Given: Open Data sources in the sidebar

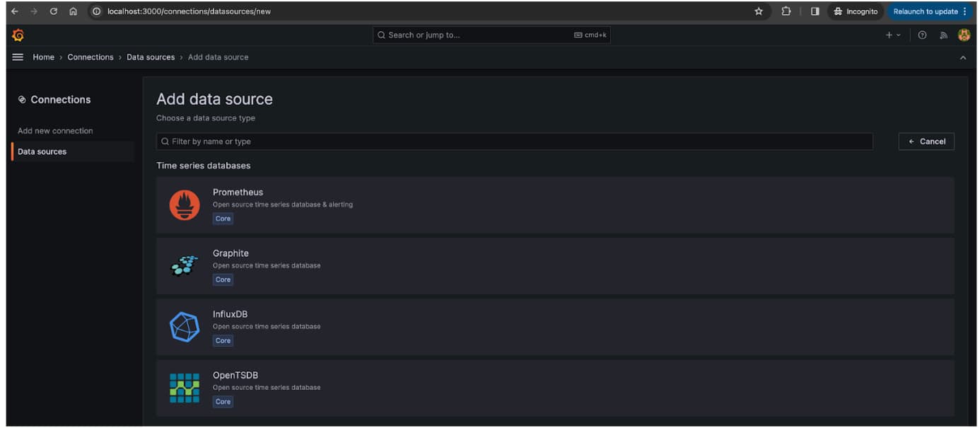Looking at the screenshot, I should coord(42,151).
